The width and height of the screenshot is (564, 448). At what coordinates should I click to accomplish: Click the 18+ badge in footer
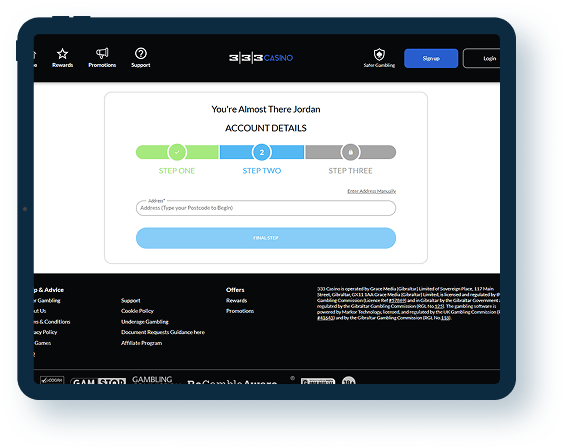349,380
